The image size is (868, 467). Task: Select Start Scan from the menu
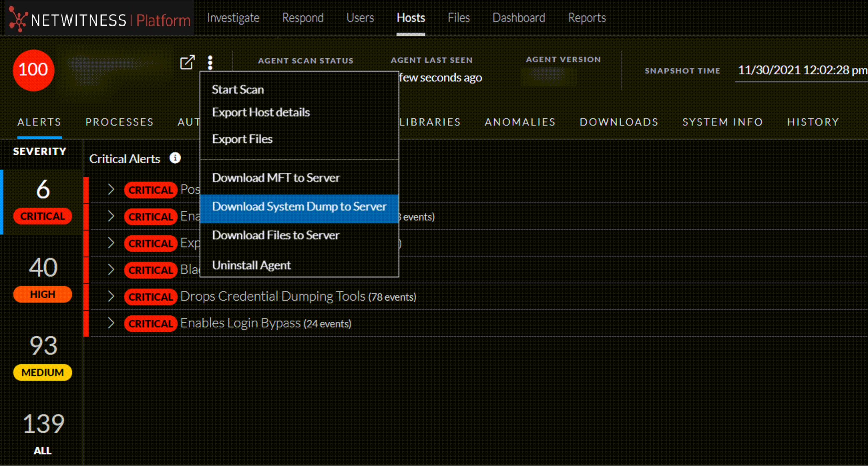pos(238,90)
